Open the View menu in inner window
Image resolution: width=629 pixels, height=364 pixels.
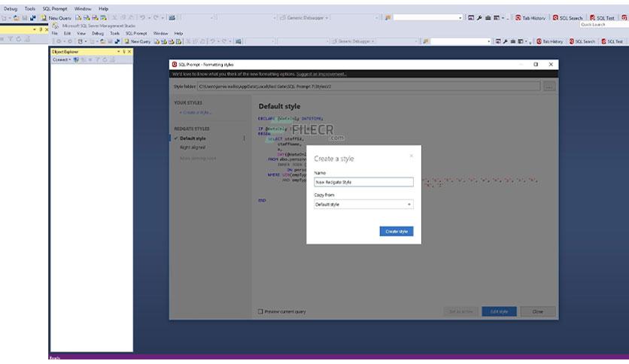point(81,33)
